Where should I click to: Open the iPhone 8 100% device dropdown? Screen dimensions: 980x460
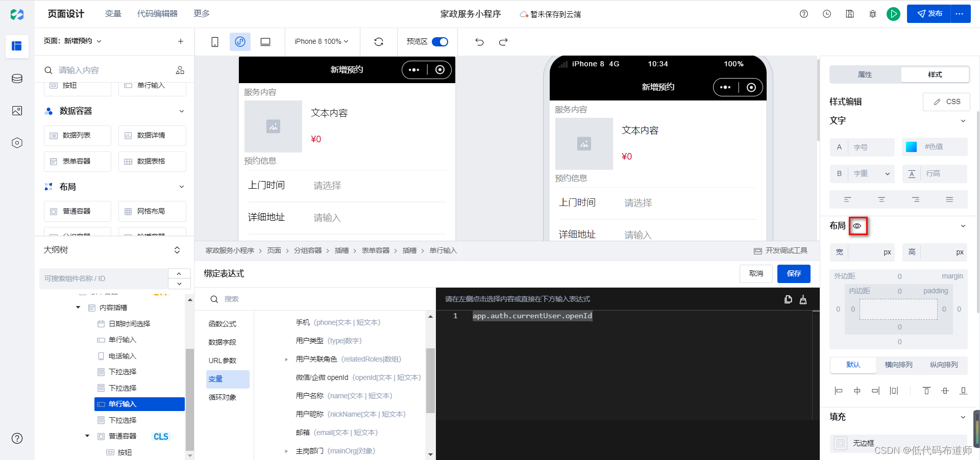(x=322, y=42)
